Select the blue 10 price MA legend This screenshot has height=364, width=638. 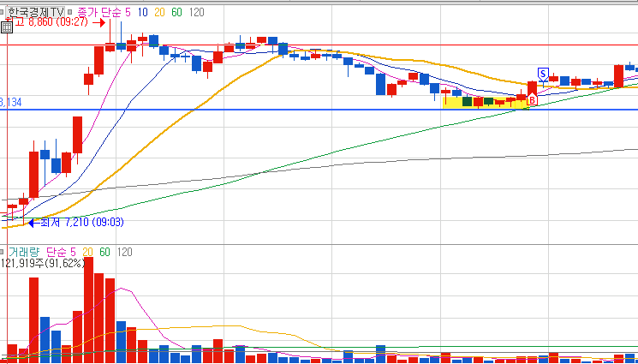pyautogui.click(x=142, y=13)
